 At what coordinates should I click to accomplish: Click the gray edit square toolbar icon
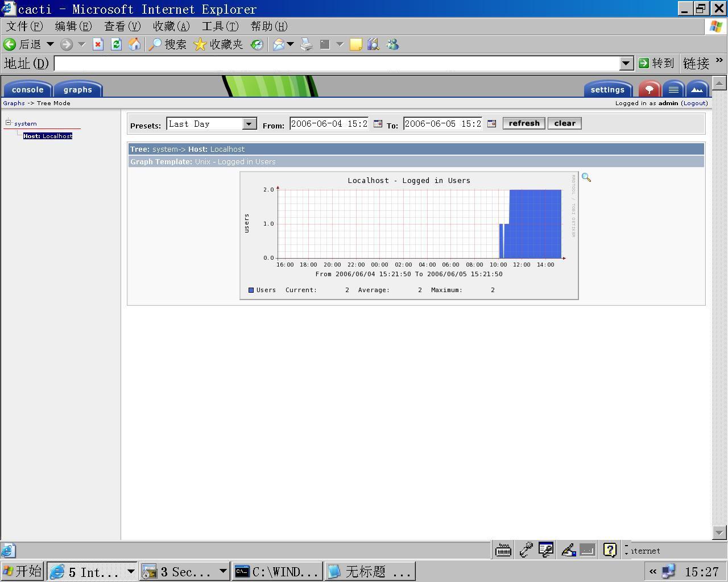pyautogui.click(x=325, y=44)
